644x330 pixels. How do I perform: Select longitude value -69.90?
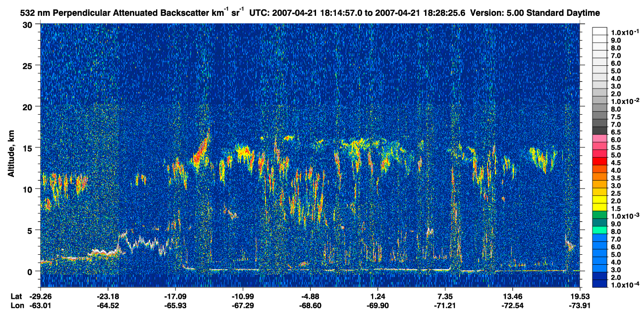pyautogui.click(x=378, y=305)
